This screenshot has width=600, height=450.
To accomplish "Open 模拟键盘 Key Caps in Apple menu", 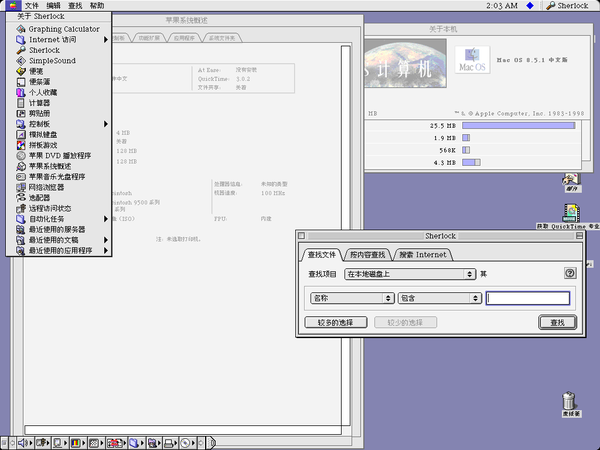I will click(59, 135).
